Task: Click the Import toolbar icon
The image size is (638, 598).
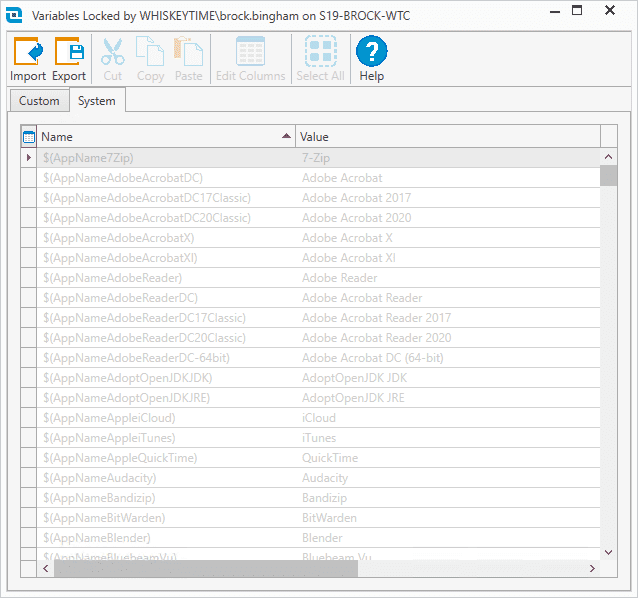Action: (28, 51)
